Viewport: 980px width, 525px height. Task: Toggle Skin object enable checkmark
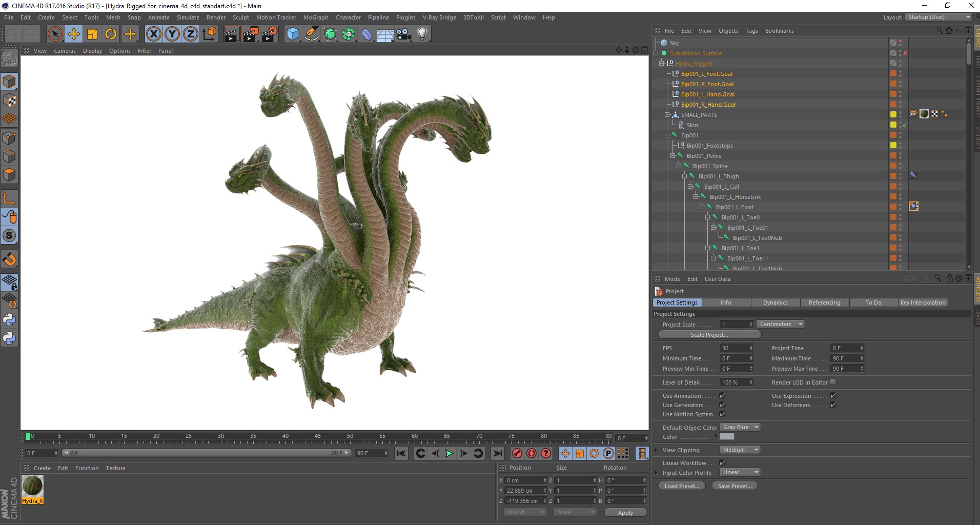tap(905, 125)
